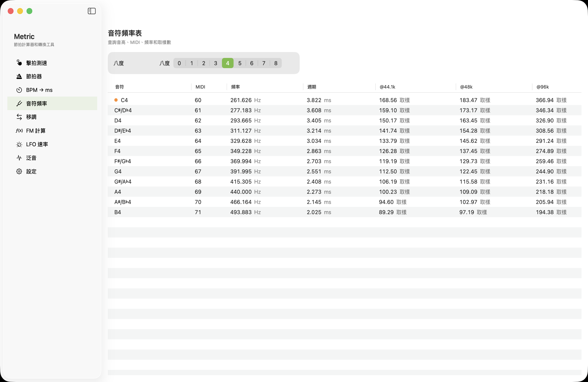Screen dimensions: 588x382
Task: Click the Metric app title
Action: [x=24, y=37]
